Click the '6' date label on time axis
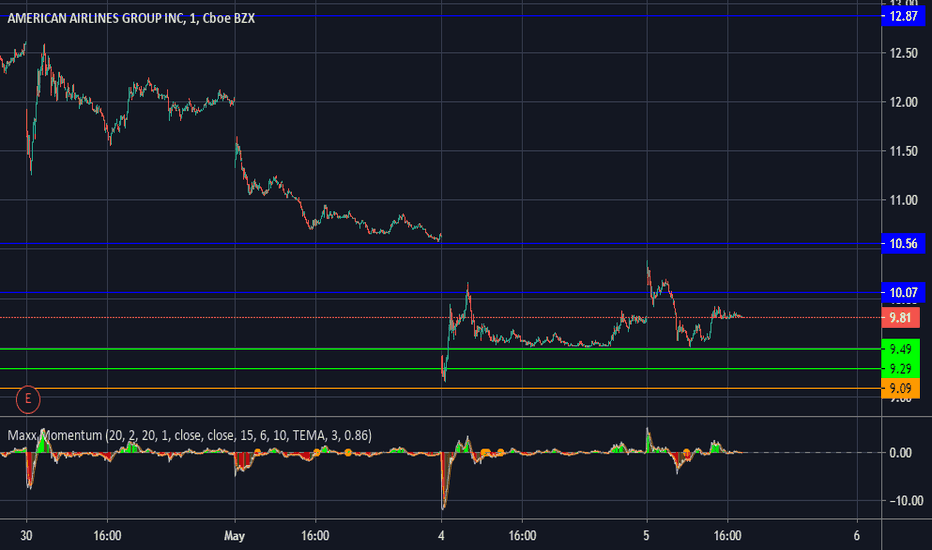 [857, 536]
